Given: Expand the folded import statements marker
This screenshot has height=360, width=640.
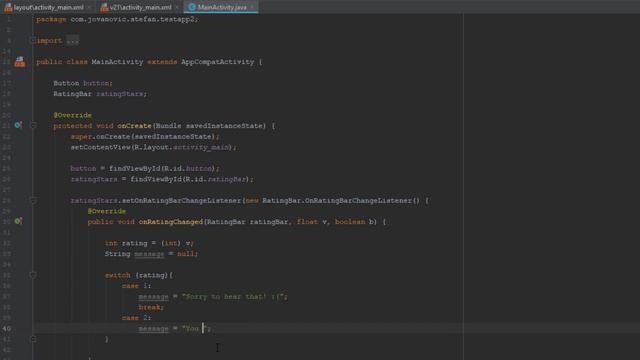Looking at the screenshot, I should tap(33, 40).
